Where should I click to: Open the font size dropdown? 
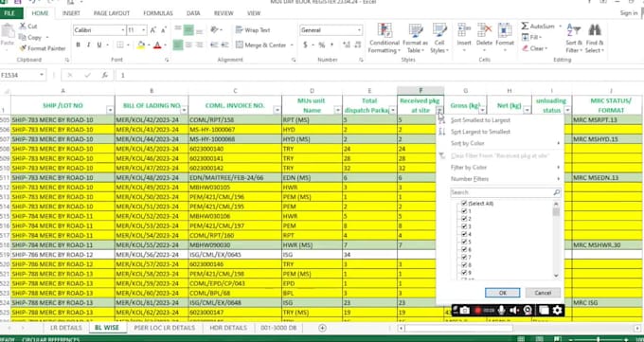click(x=143, y=30)
